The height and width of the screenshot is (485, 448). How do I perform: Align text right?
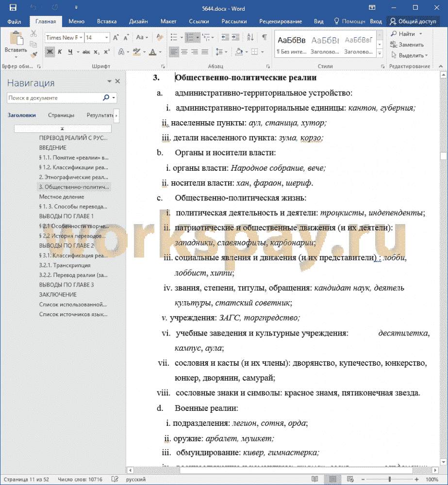pos(195,52)
